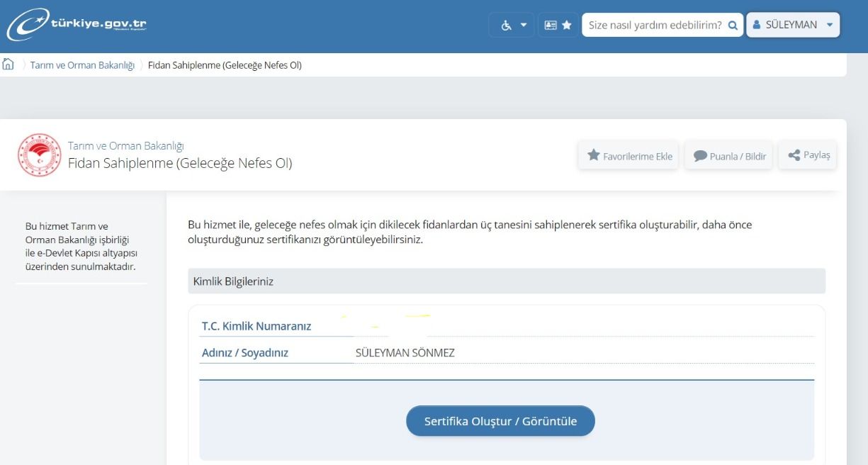Select the Fidan Sahiplenme breadcrumb item
This screenshot has height=465, width=868.
[225, 65]
